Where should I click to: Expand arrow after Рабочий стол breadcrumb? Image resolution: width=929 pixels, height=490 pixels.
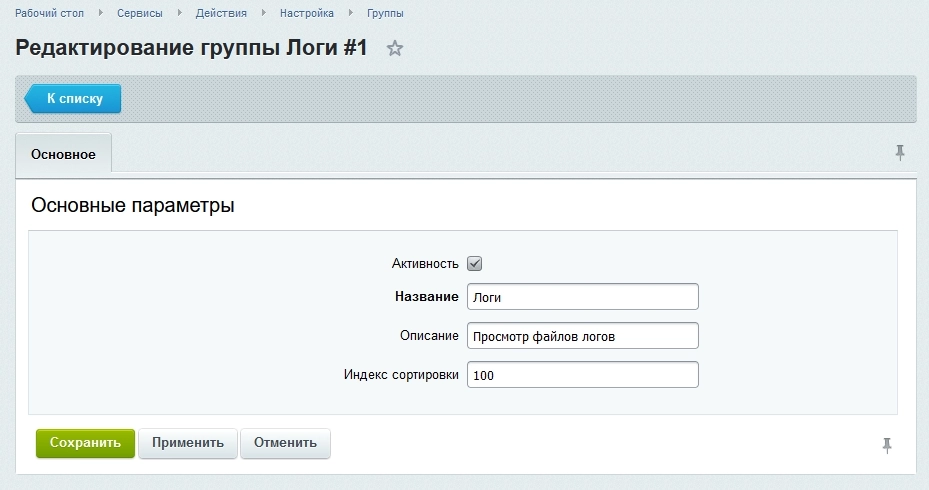coord(101,13)
